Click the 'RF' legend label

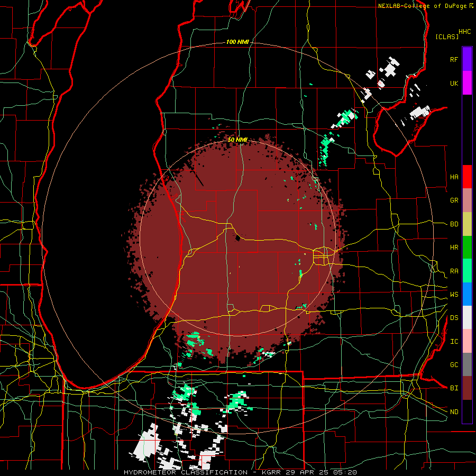pos(454,59)
